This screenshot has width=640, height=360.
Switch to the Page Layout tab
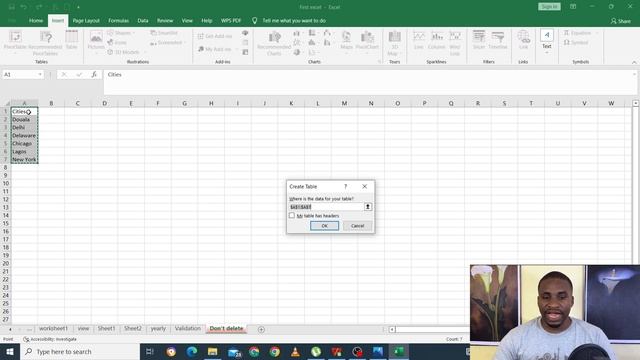(86, 20)
